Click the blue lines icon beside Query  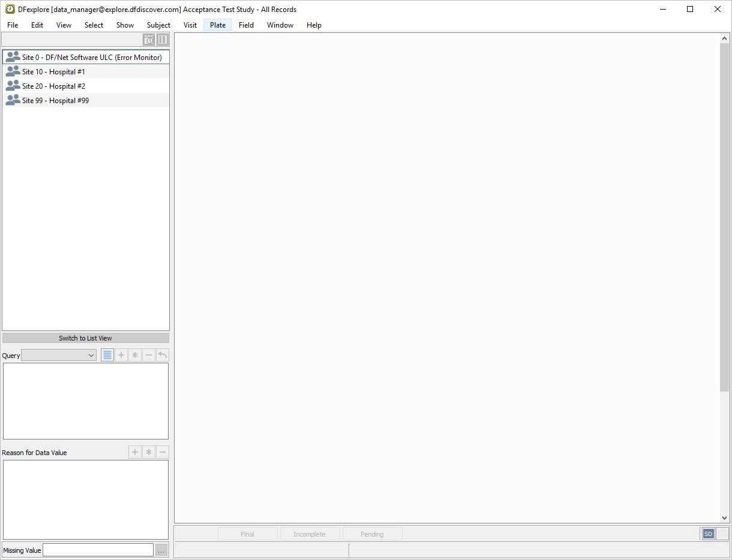point(107,355)
